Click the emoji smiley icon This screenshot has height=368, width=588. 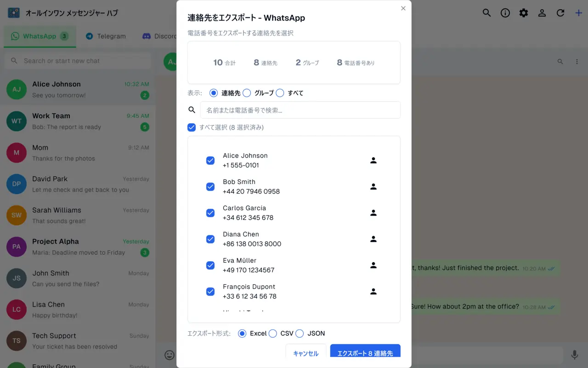pyautogui.click(x=170, y=355)
